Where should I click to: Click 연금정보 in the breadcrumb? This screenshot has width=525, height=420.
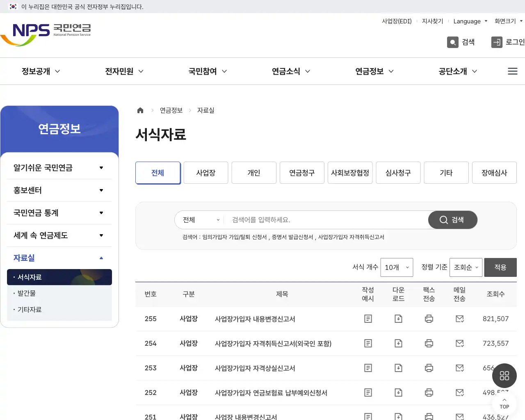(171, 110)
